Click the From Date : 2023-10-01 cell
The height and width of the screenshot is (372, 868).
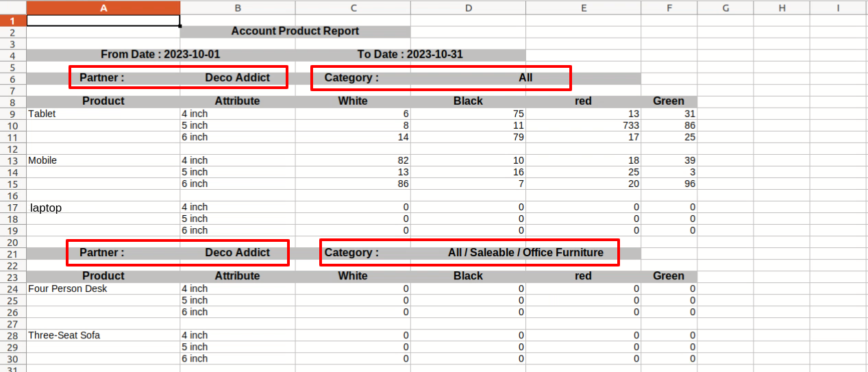(x=161, y=55)
